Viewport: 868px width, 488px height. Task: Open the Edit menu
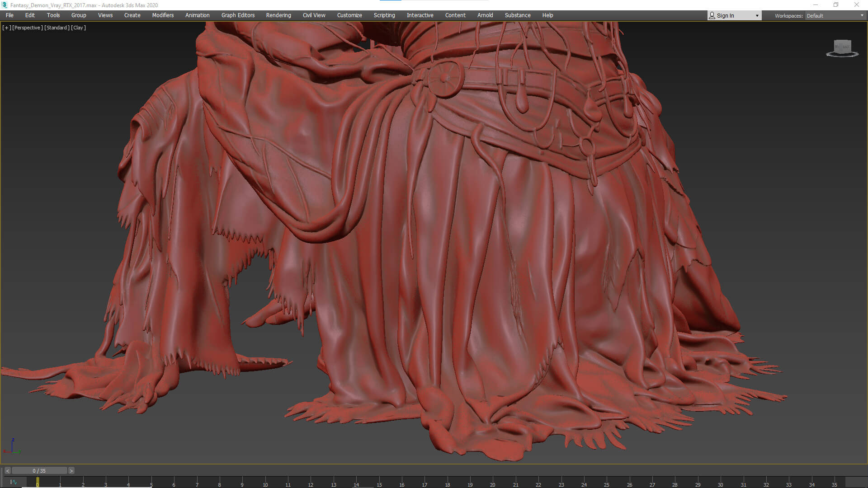pos(30,15)
